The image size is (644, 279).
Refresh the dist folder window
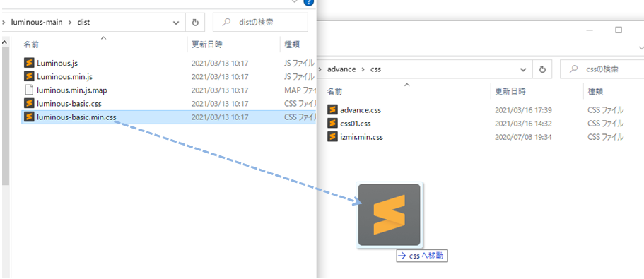(196, 23)
